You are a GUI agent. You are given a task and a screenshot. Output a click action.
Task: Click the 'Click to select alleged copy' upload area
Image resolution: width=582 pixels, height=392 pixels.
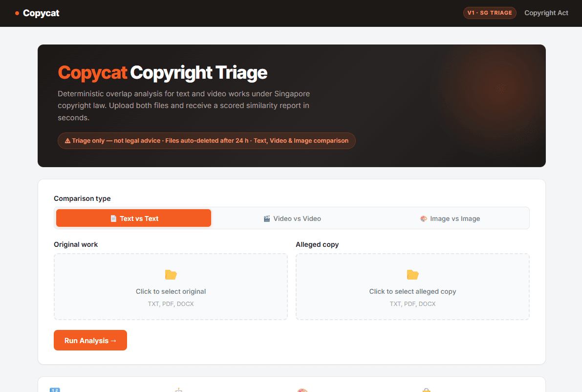412,286
